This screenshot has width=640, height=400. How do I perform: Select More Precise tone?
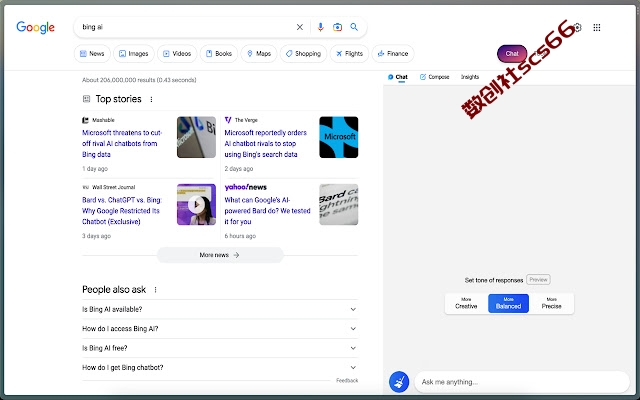551,303
